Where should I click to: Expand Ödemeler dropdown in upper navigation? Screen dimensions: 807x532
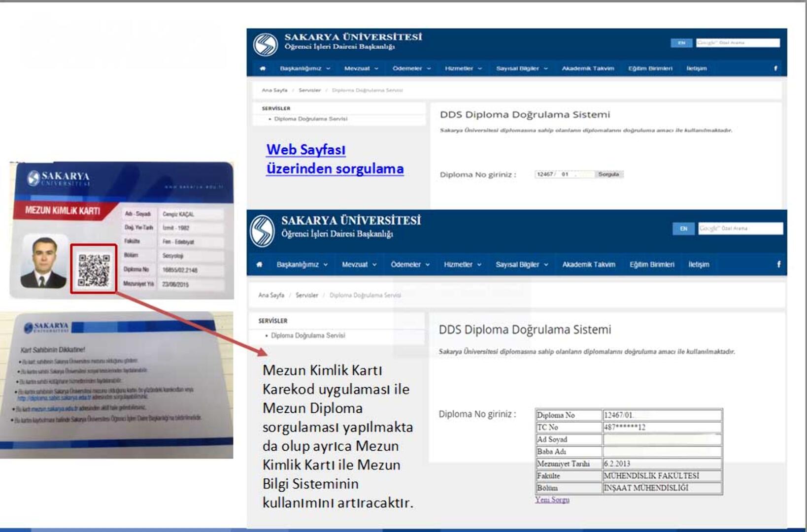[411, 68]
